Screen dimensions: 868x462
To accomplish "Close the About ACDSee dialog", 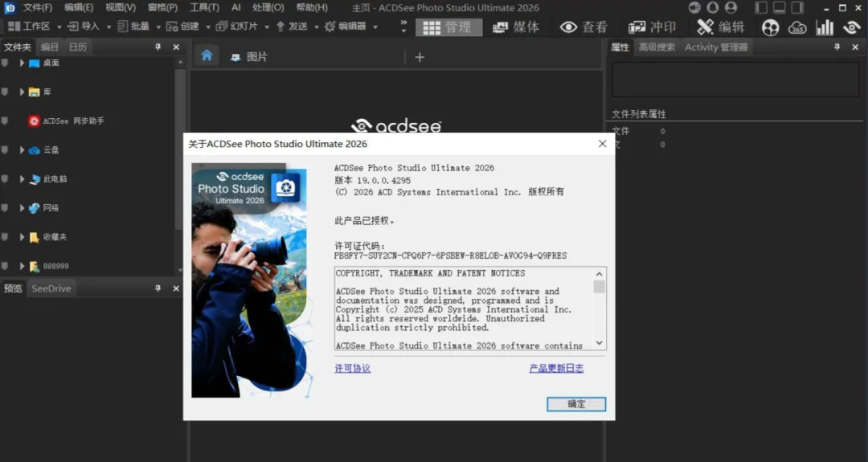I will click(x=602, y=144).
